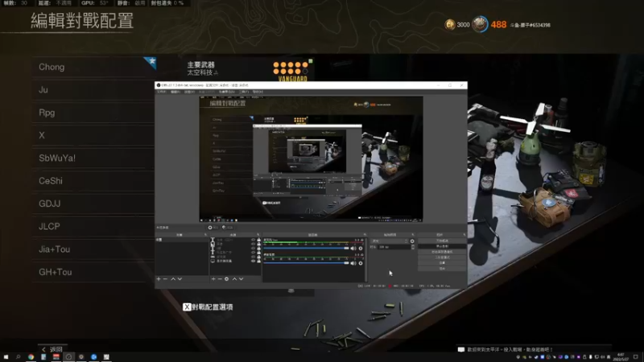
Task: Open the taskbar search icon
Action: (x=18, y=357)
